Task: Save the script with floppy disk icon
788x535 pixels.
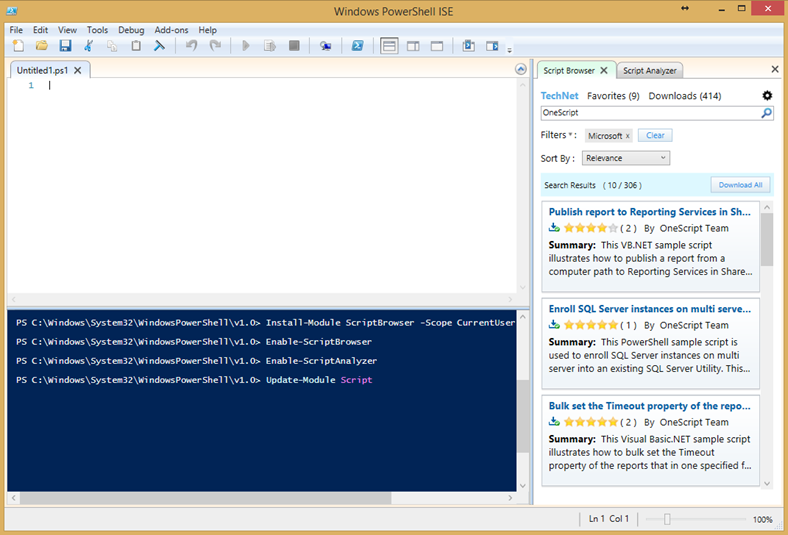Action: pos(65,46)
